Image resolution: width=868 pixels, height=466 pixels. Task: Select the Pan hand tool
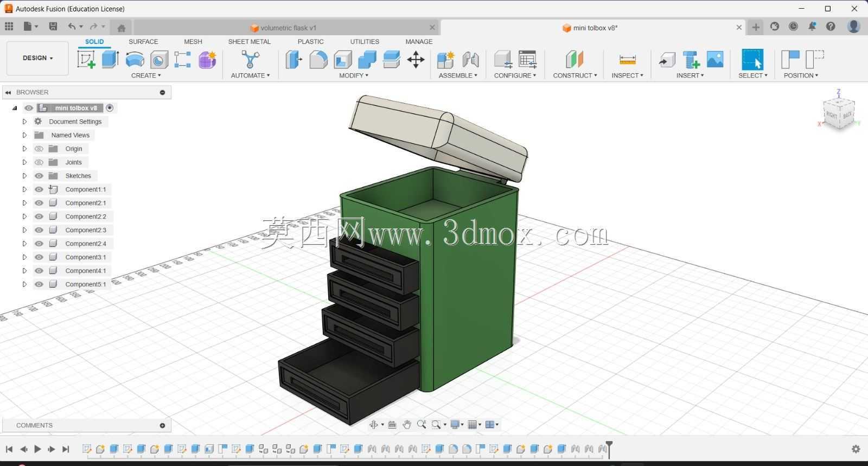pyautogui.click(x=407, y=424)
